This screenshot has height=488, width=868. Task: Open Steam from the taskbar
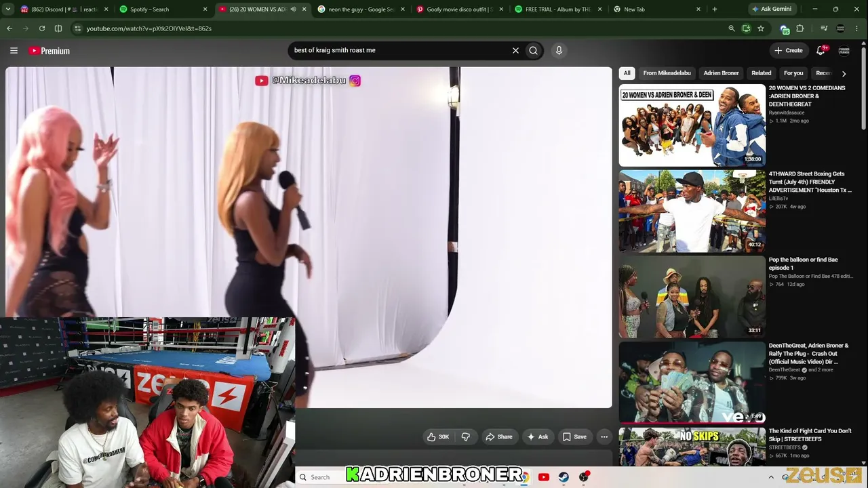564,477
